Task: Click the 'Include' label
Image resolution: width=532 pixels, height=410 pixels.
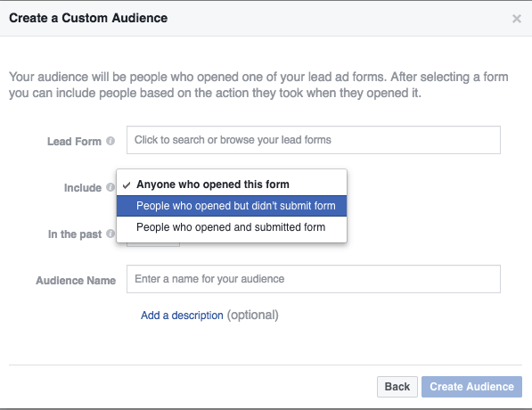Action: (83, 188)
